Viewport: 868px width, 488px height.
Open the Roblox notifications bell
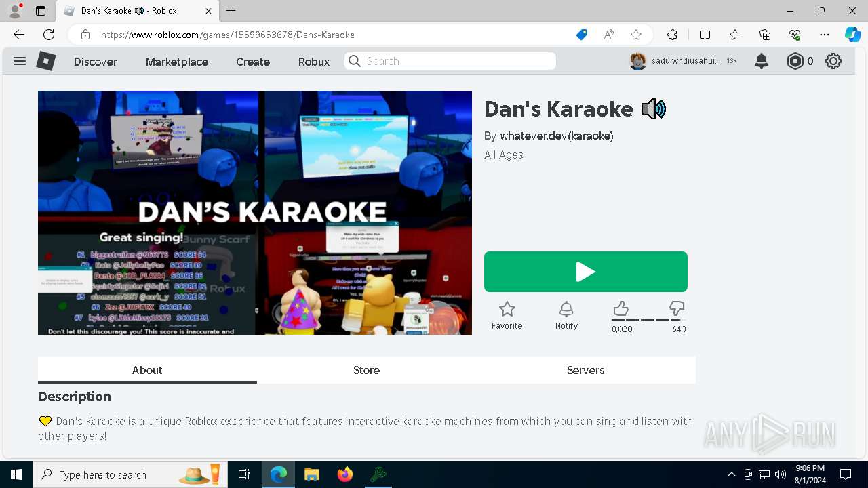coord(762,61)
